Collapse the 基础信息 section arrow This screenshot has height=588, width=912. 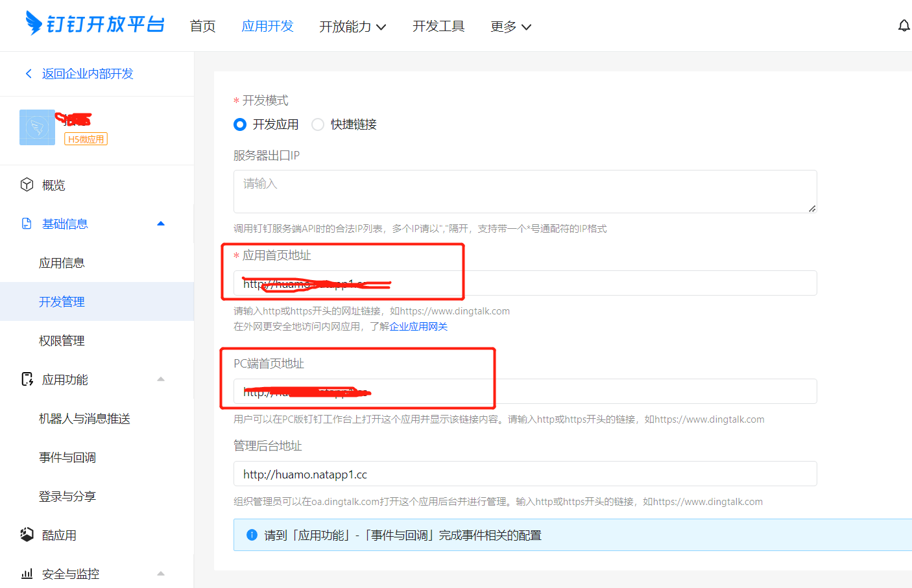(x=161, y=224)
